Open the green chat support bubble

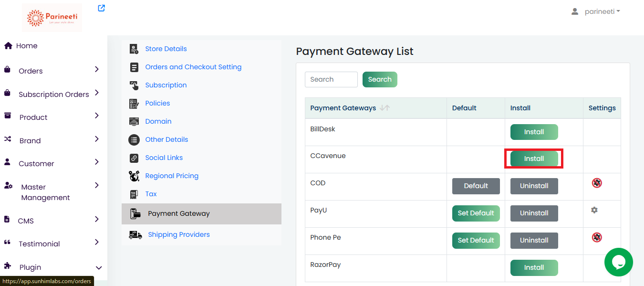(x=618, y=262)
